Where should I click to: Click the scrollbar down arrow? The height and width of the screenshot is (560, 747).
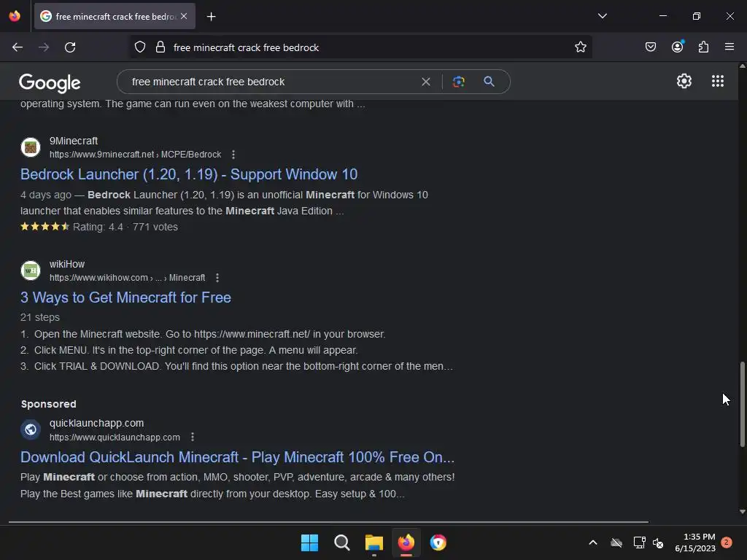(x=742, y=512)
